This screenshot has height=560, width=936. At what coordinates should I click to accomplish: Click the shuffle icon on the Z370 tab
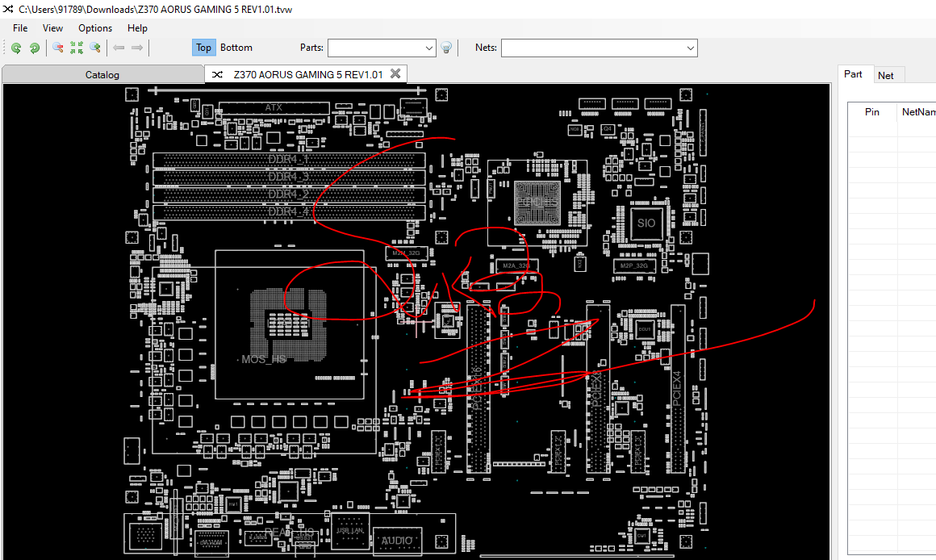click(x=217, y=74)
